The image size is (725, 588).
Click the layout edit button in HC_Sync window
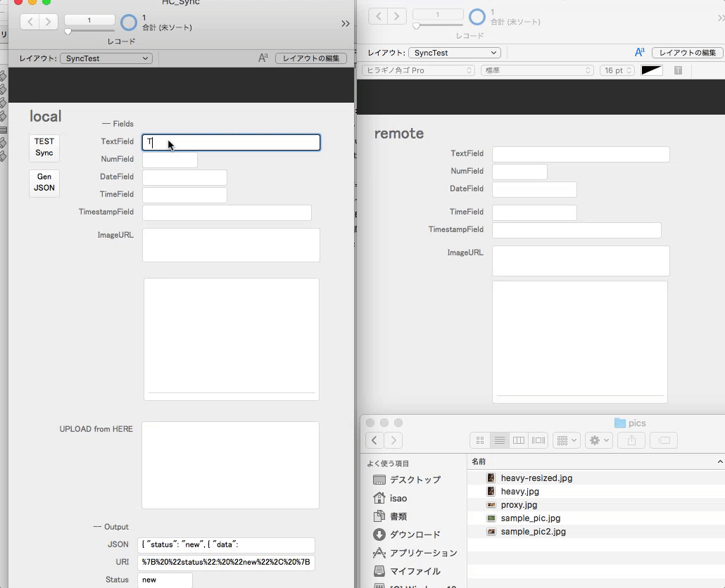(311, 58)
